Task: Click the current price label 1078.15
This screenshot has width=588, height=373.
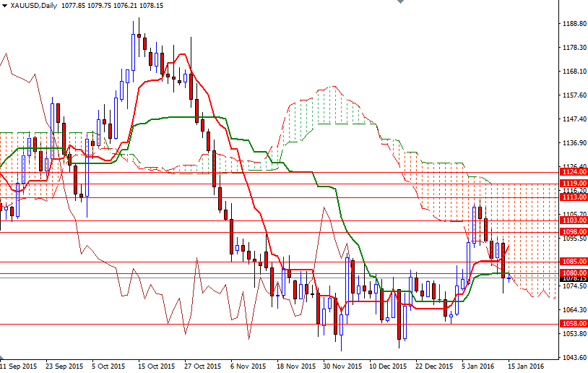Action: [x=574, y=278]
